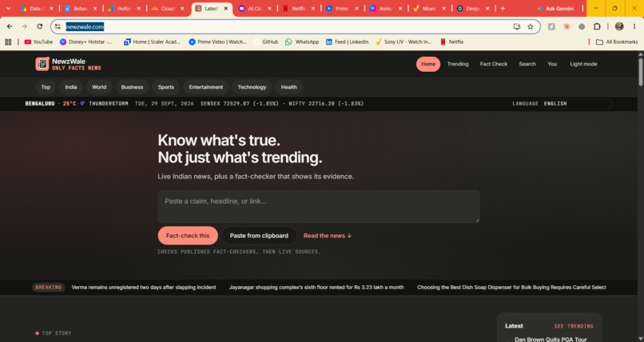
Task: Toggle Light mode on the site
Action: [x=583, y=64]
